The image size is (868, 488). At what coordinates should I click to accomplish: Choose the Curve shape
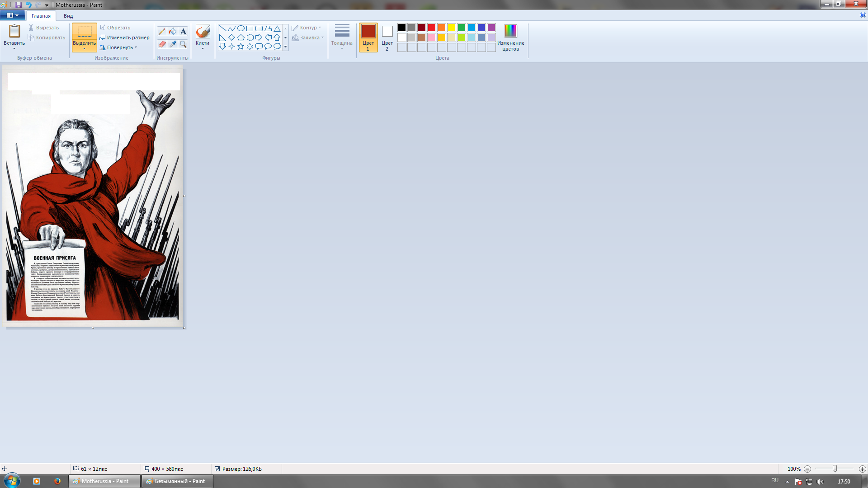click(x=231, y=28)
